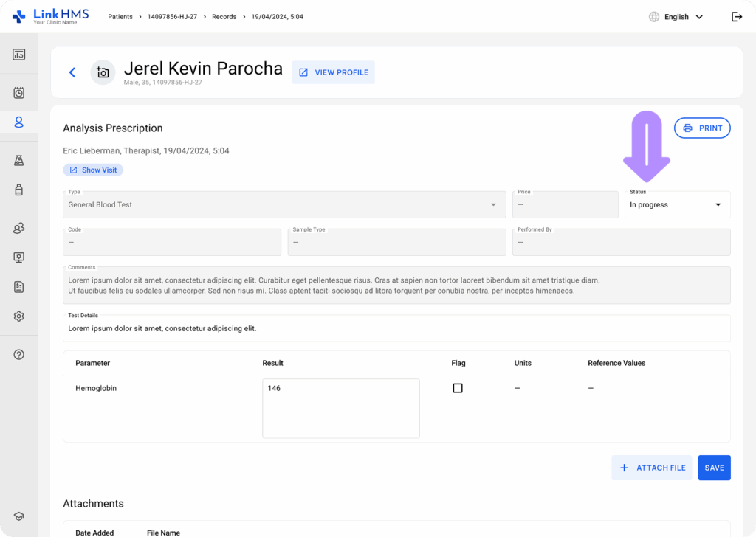
Task: Go to Records in the breadcrumb
Action: (x=224, y=17)
